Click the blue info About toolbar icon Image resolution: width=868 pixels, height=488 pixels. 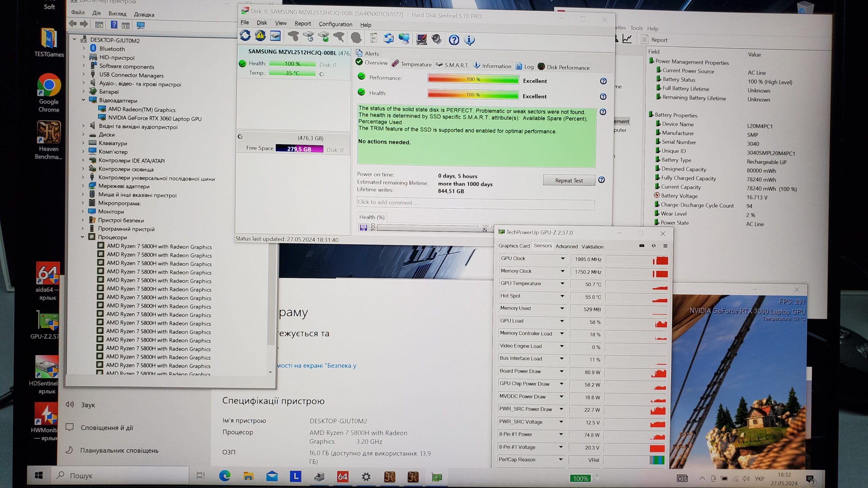pos(469,40)
